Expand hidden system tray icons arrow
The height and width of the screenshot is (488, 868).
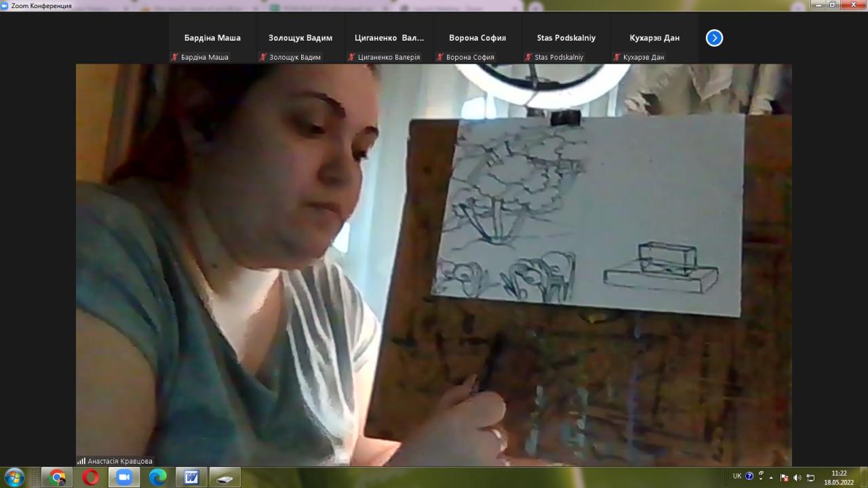click(x=771, y=477)
